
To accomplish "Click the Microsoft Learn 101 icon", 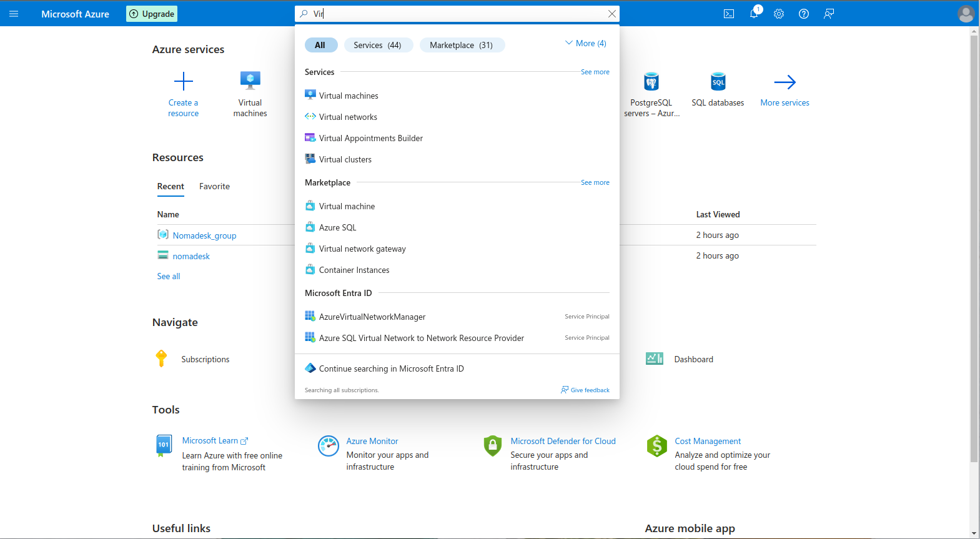I will [x=164, y=446].
